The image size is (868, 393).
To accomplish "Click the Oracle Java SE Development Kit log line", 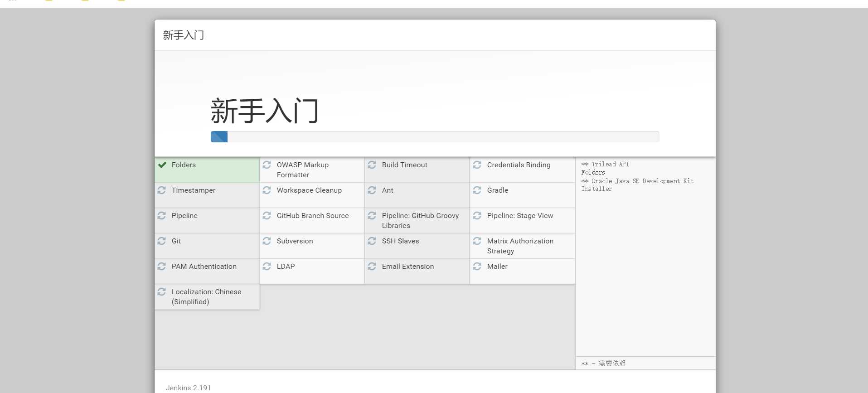I will [x=637, y=185].
